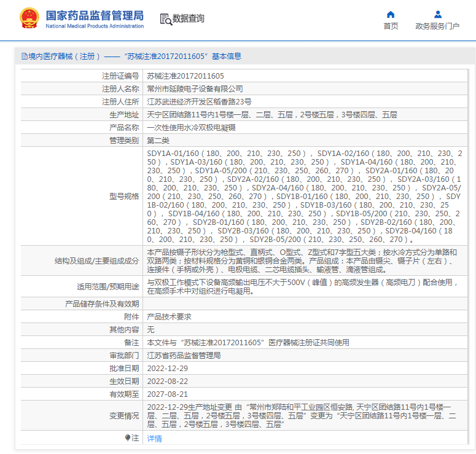Click the 管理类别 label
Viewport: 476px width, 454px height.
(124, 140)
